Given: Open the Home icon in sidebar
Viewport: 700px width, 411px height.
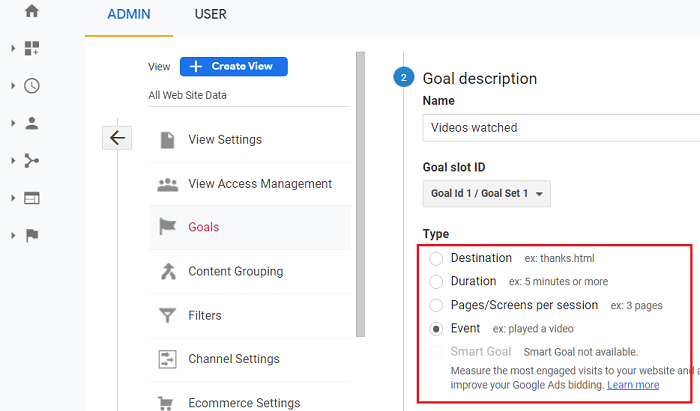Looking at the screenshot, I should pyautogui.click(x=32, y=11).
